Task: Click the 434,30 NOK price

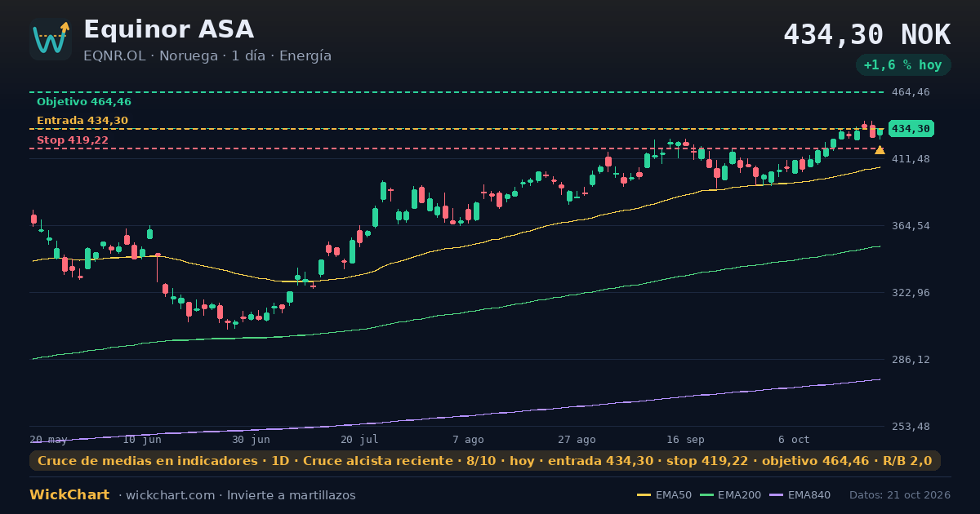Action: click(866, 35)
